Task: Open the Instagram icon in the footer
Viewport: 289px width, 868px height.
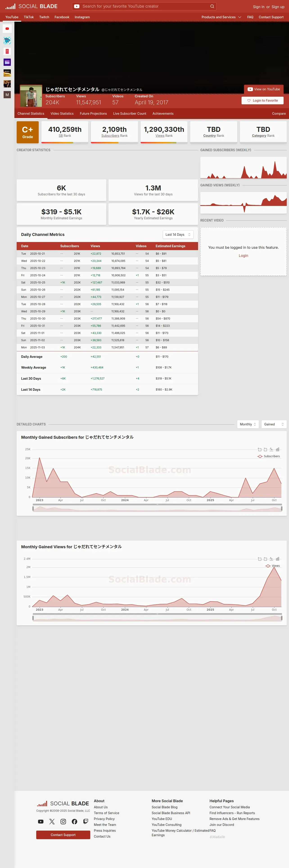Action: 63,822
